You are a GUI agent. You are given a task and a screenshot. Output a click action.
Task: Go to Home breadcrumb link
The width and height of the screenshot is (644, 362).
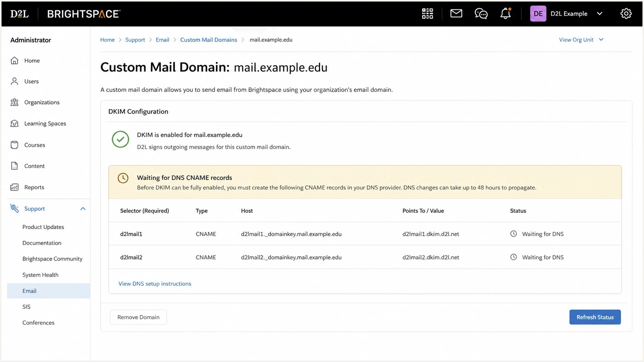pos(107,40)
